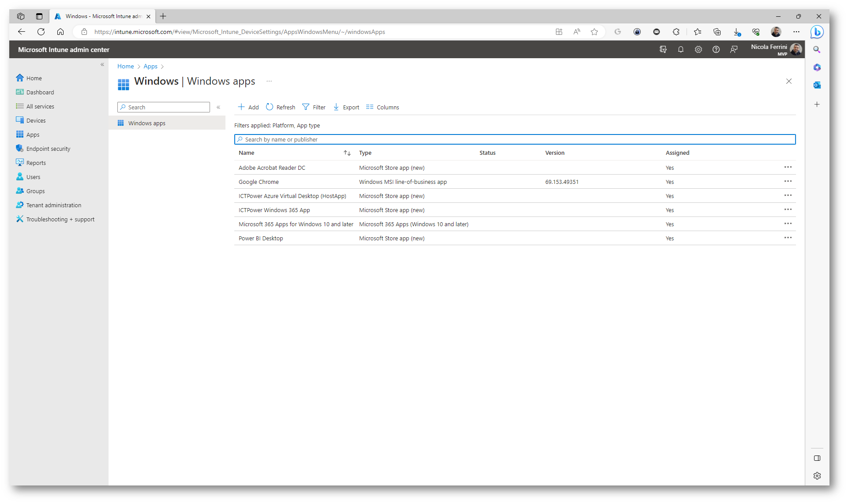Open Microsoft 365 Apps for Windows 10 and later
The height and width of the screenshot is (504, 848).
click(296, 224)
